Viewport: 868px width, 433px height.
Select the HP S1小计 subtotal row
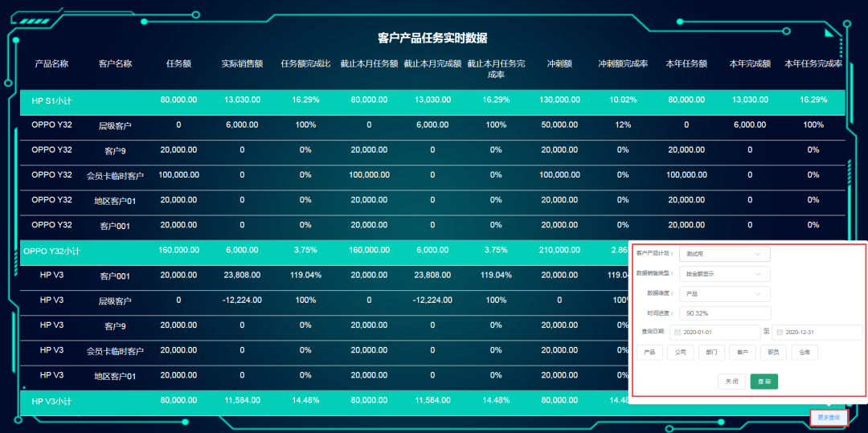(x=51, y=100)
